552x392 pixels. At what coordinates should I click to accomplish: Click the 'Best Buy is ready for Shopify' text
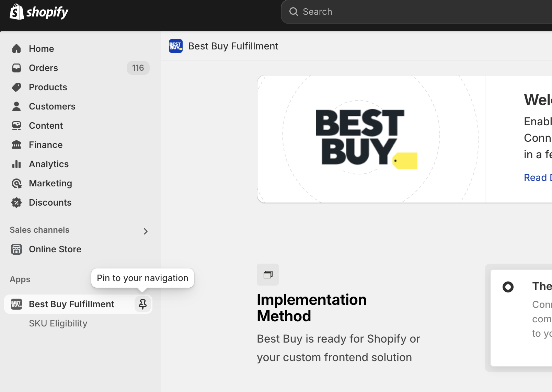point(338,348)
